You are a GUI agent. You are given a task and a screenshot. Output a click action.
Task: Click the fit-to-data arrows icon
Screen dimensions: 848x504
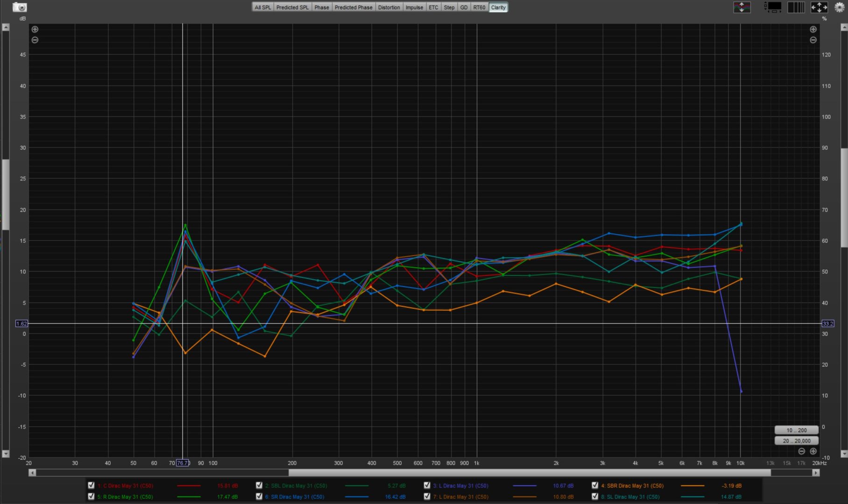click(x=819, y=7)
